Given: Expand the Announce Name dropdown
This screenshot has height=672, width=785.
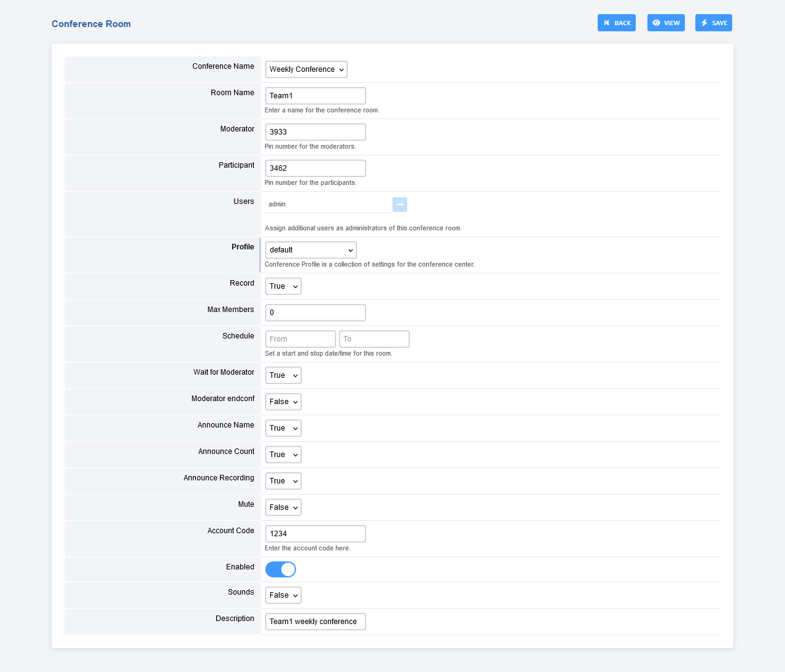Looking at the screenshot, I should point(283,428).
